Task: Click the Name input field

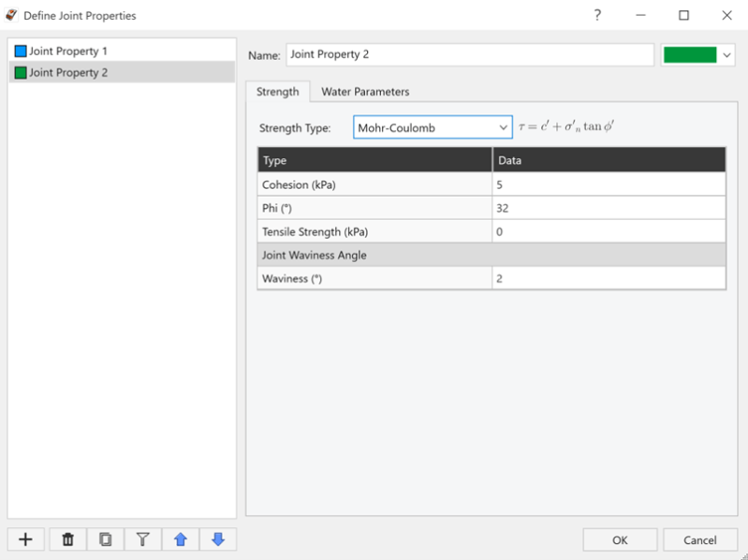Action: (x=470, y=54)
